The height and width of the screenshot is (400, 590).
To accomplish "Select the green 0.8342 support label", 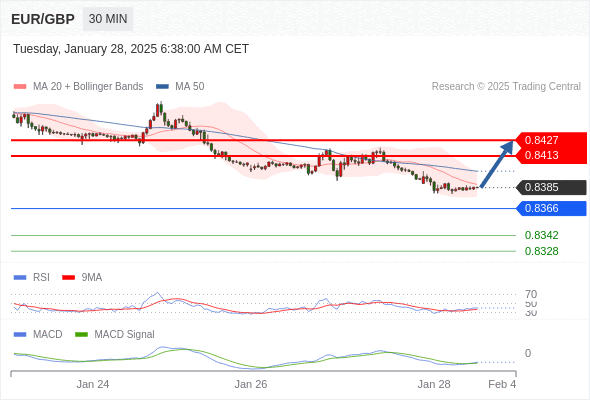I will click(x=541, y=236).
